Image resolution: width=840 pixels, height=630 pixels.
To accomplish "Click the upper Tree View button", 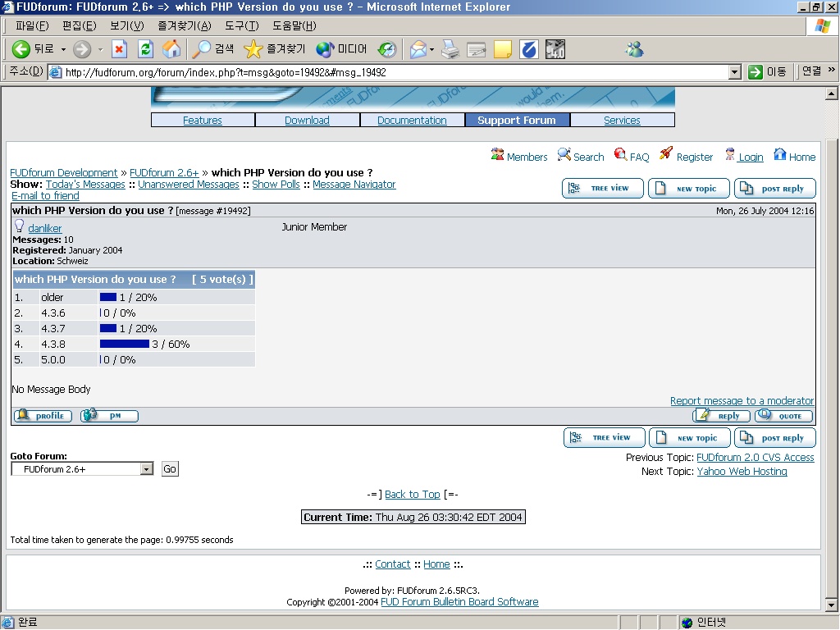I will tap(603, 188).
